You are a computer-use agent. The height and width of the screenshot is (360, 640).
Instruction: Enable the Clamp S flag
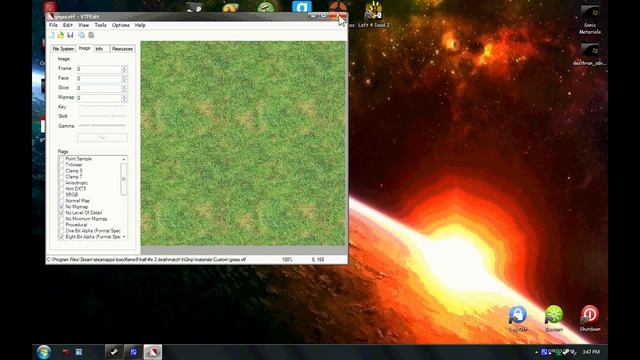[x=62, y=171]
